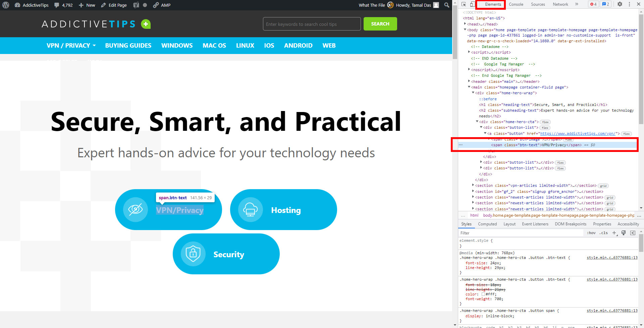
Task: Open the Yoast SEO icon
Action: (136, 5)
